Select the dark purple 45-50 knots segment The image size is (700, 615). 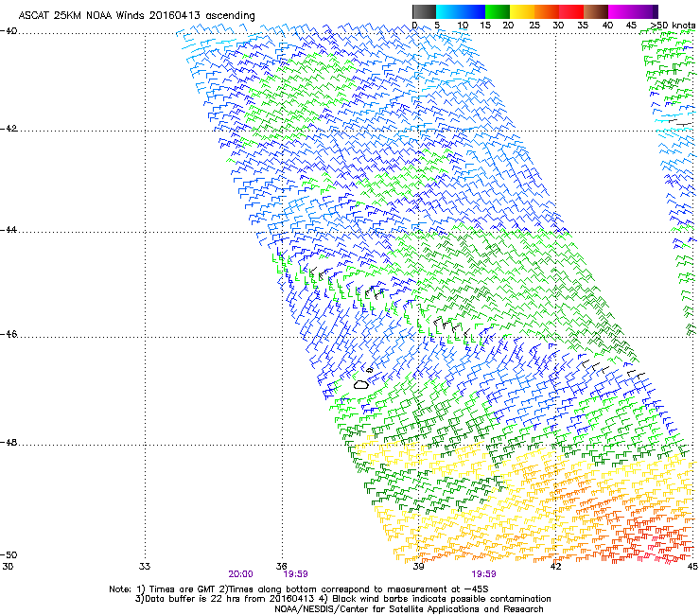tap(645, 11)
